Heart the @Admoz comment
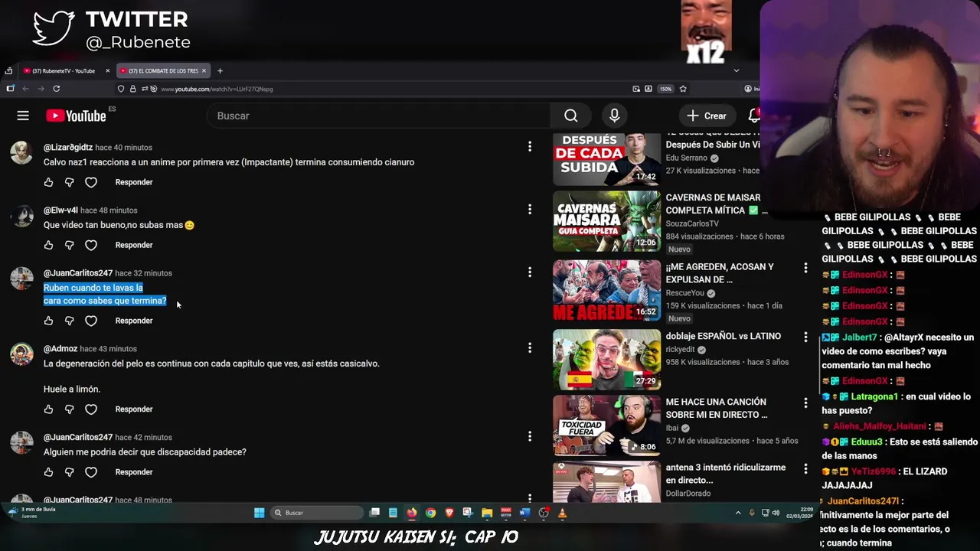This screenshot has width=980, height=551. [x=91, y=409]
